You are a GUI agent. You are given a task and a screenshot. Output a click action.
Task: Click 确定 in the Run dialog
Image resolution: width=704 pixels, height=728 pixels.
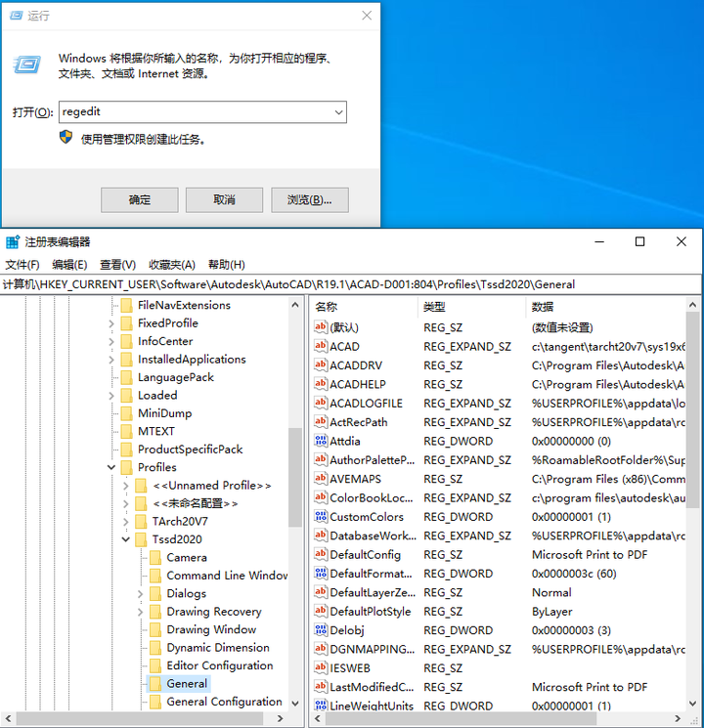(x=140, y=200)
